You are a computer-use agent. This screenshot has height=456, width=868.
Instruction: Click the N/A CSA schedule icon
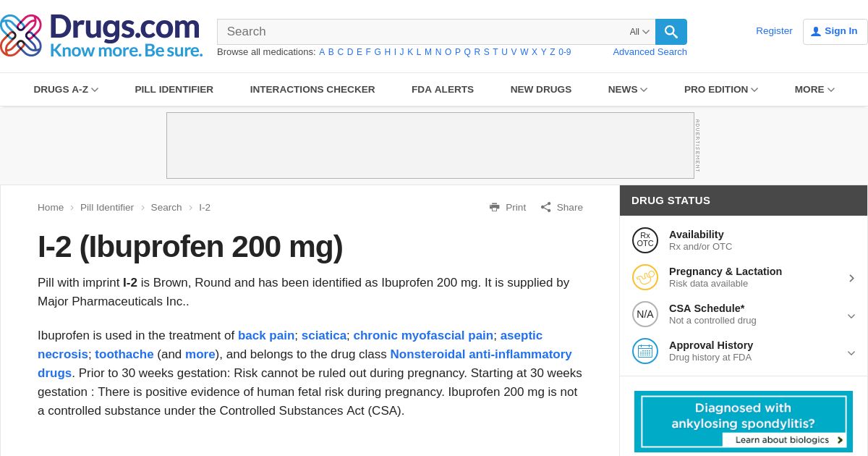point(645,314)
